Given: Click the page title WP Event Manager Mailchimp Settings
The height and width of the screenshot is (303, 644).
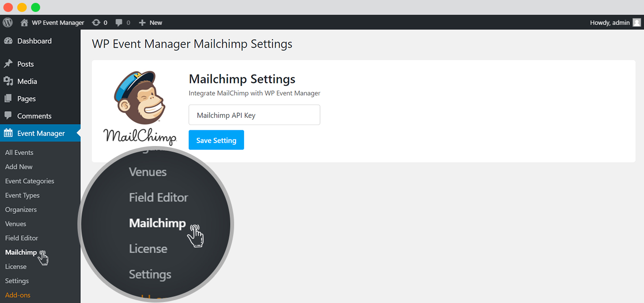Looking at the screenshot, I should (x=192, y=44).
